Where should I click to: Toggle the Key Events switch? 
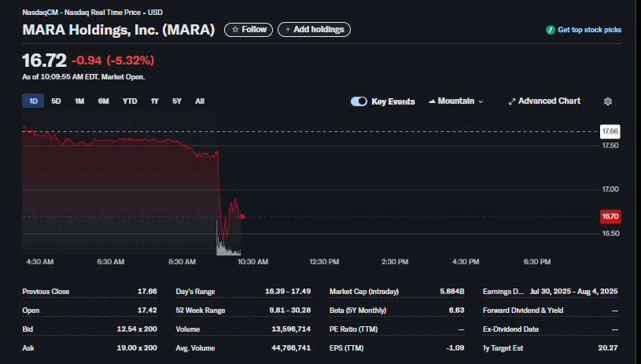[x=359, y=101]
